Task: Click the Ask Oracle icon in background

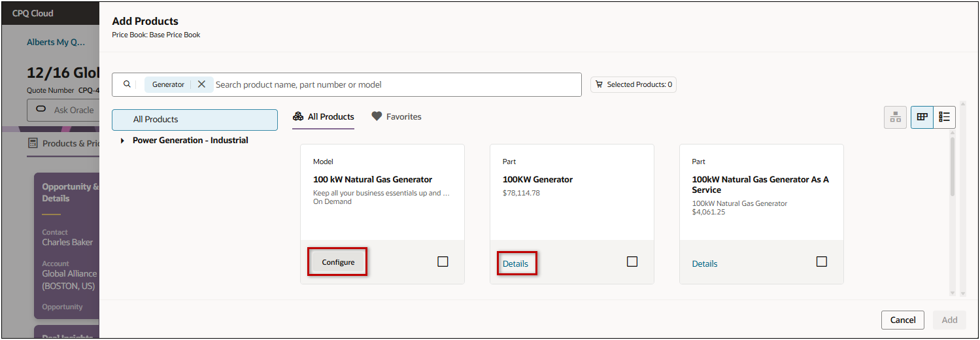Action: coord(41,109)
